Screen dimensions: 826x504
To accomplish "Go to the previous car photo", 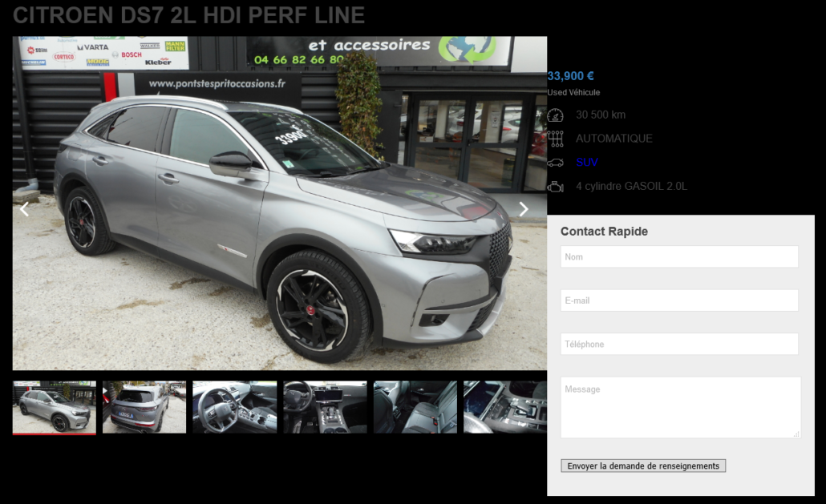I will point(24,209).
